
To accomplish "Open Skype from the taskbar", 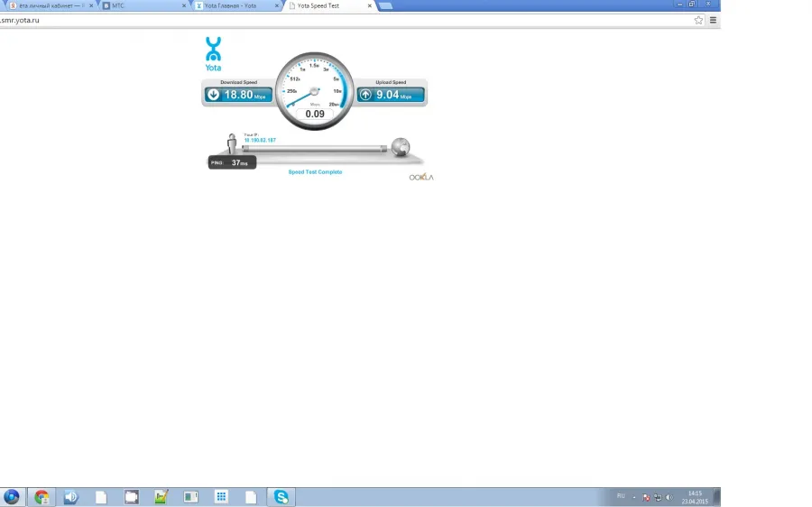I will tap(281, 497).
